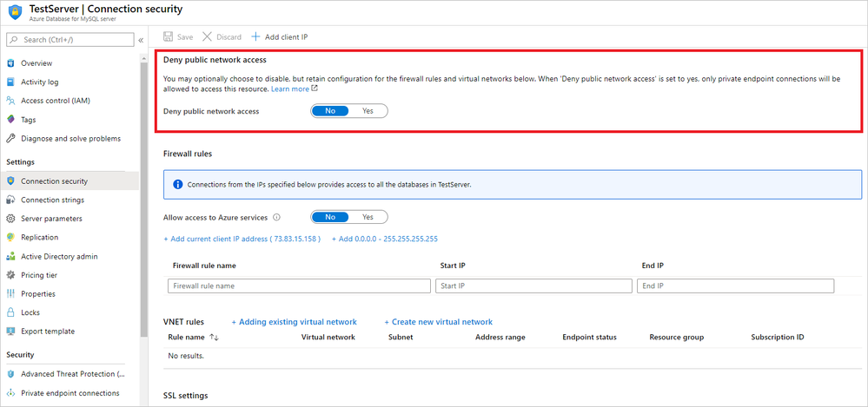Click the Access control (IAM) icon

[x=10, y=101]
